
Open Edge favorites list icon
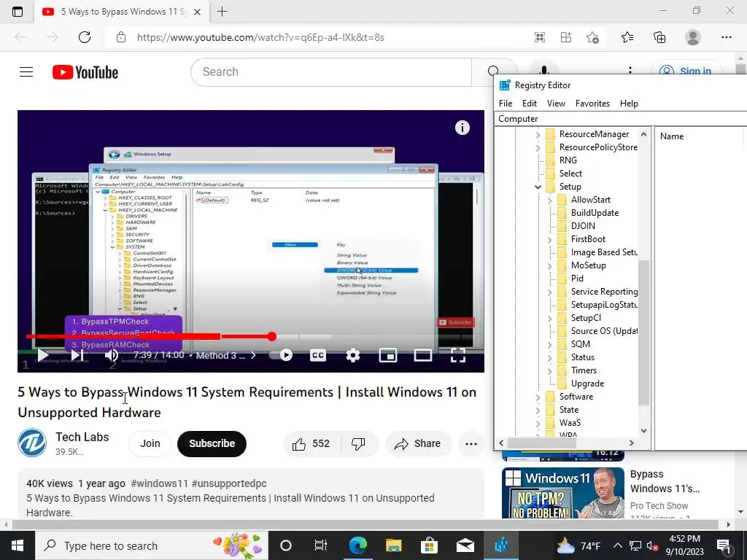tap(627, 37)
